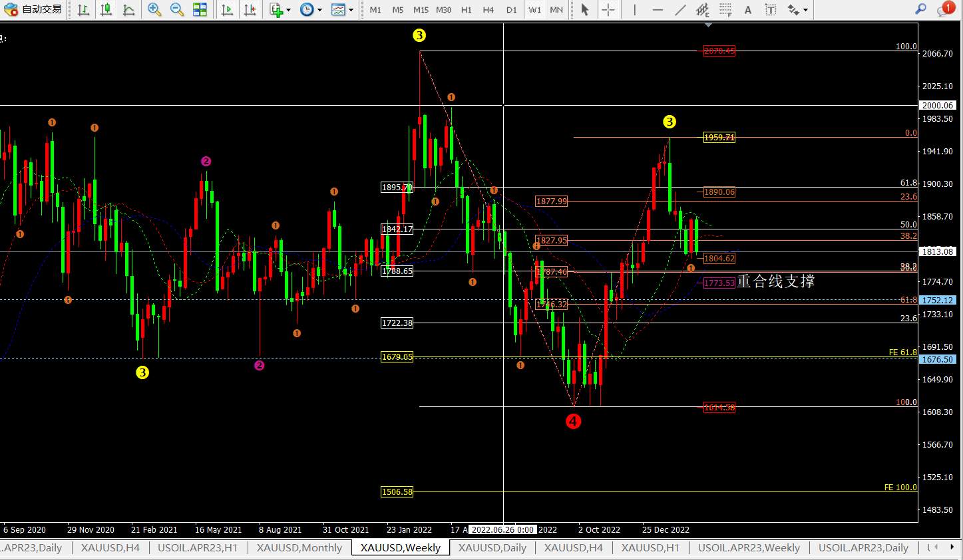
Task: Open the search magnifier
Action: (920, 9)
